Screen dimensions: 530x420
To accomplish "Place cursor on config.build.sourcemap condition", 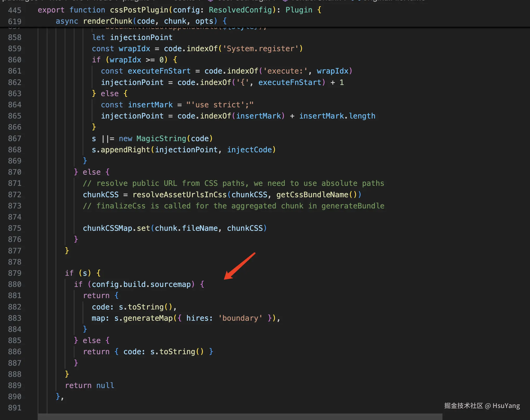I will point(141,284).
